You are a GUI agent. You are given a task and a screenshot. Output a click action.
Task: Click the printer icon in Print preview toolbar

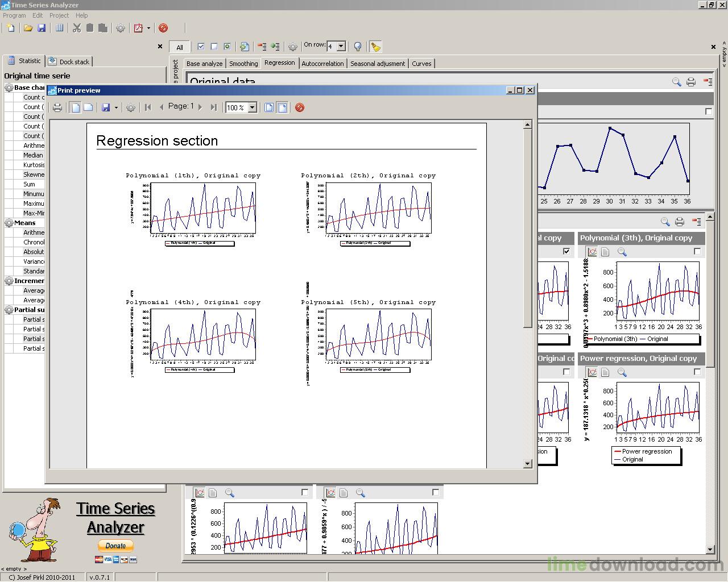pos(57,107)
